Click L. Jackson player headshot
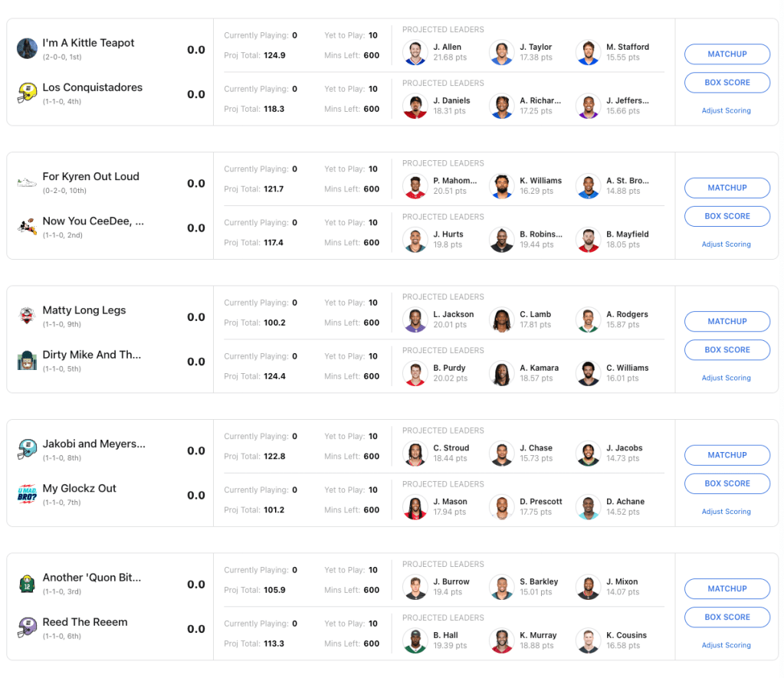 pos(415,319)
